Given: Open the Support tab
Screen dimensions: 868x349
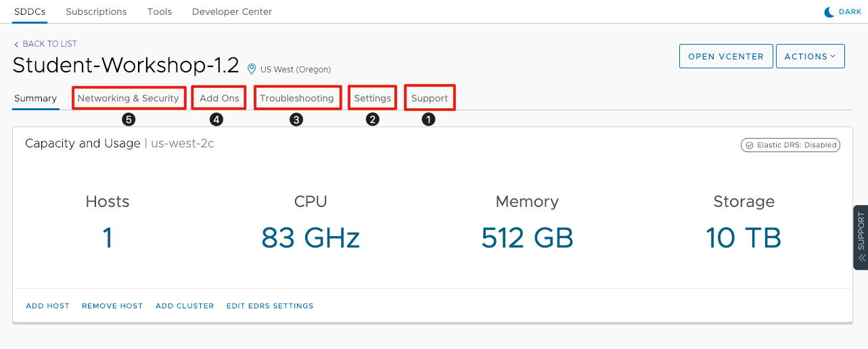Looking at the screenshot, I should click(430, 98).
